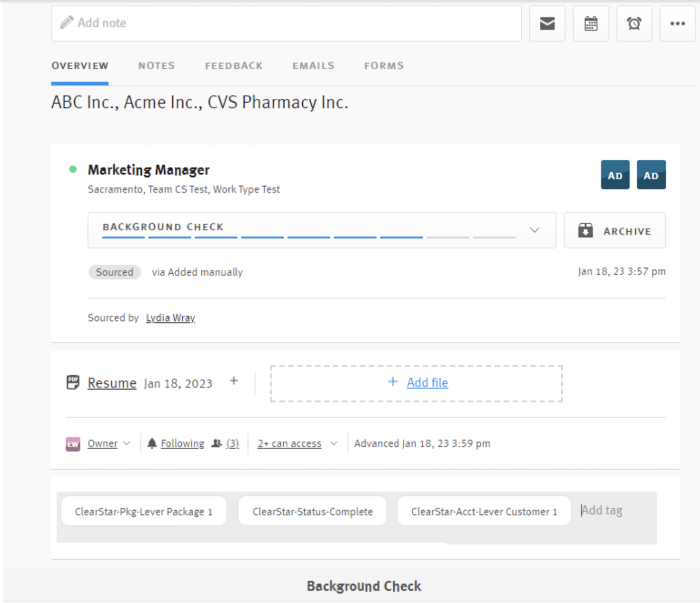Open the email envelope icon
Screen dimensions: 700x603
point(547,23)
